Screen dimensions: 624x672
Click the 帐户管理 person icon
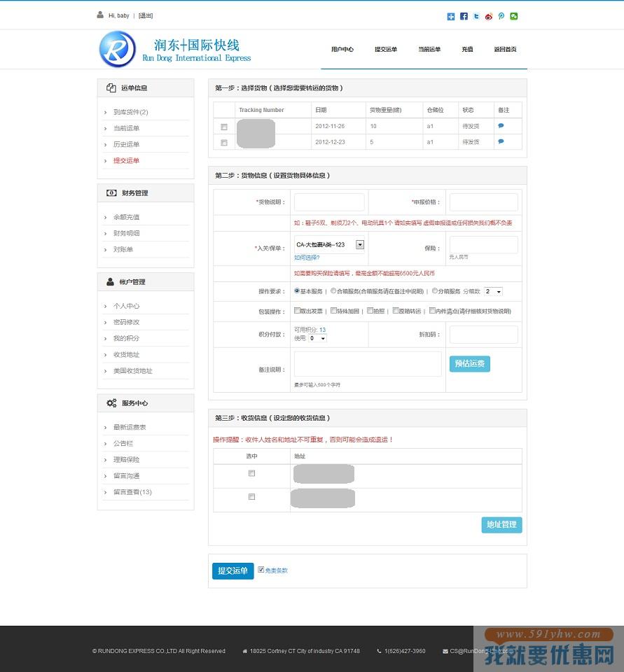[x=110, y=281]
